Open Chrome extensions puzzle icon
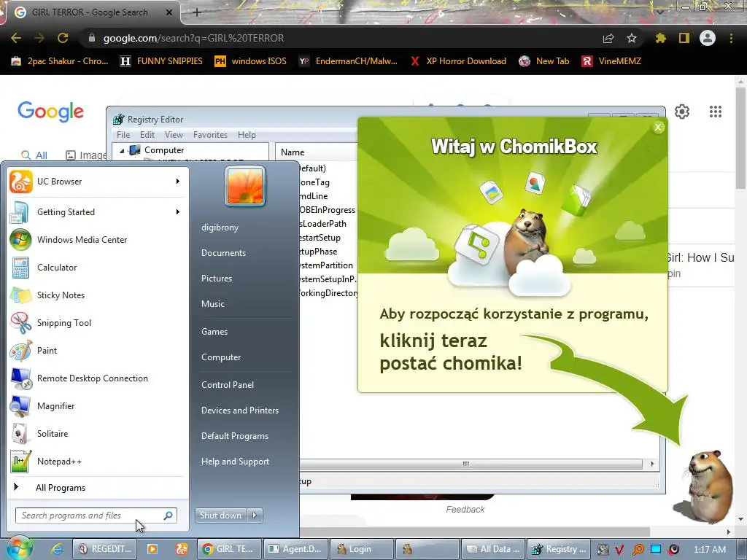747x560 pixels. [661, 38]
